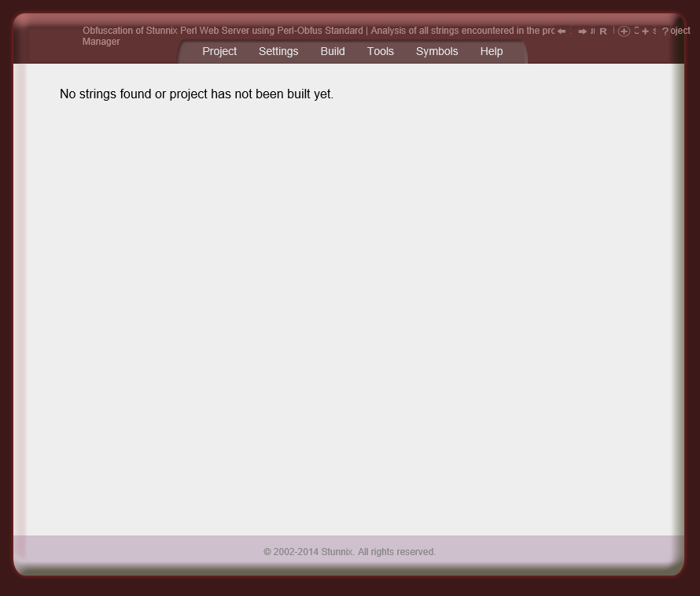Click the back navigation arrow icon
700x596 pixels.
(562, 31)
